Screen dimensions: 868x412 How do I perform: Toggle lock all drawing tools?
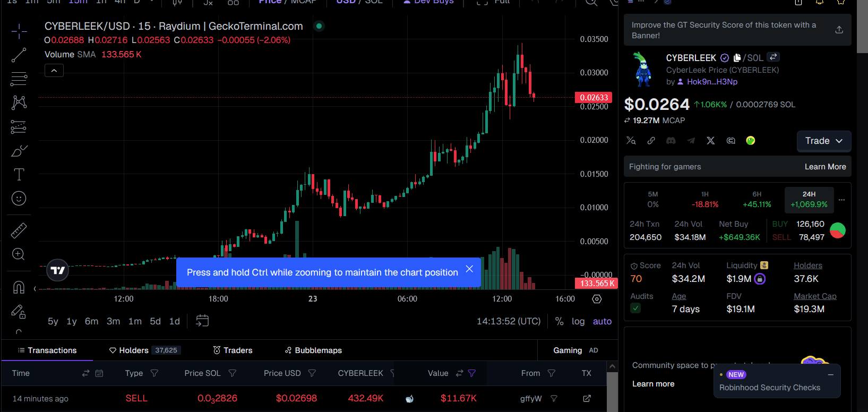click(x=19, y=312)
